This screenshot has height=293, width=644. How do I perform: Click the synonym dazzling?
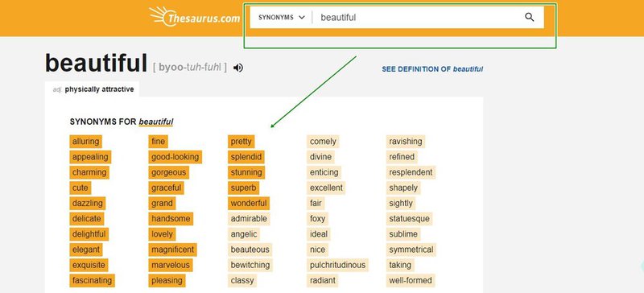pyautogui.click(x=88, y=204)
